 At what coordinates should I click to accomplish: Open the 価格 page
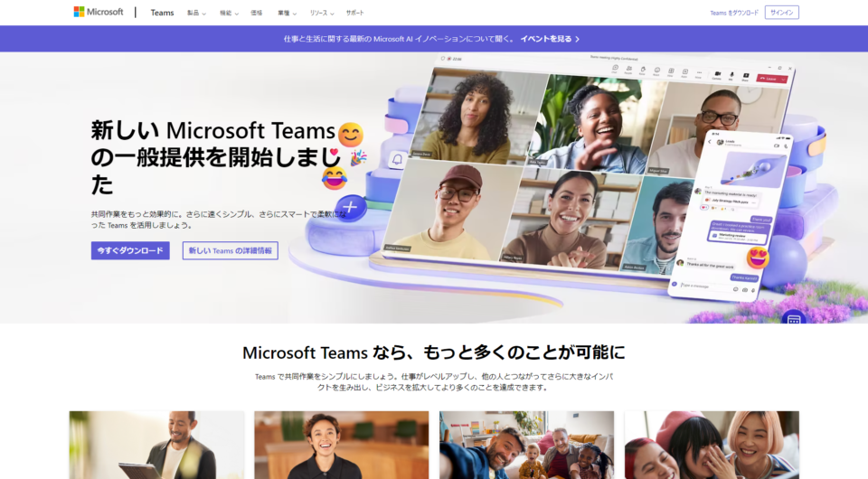point(256,13)
